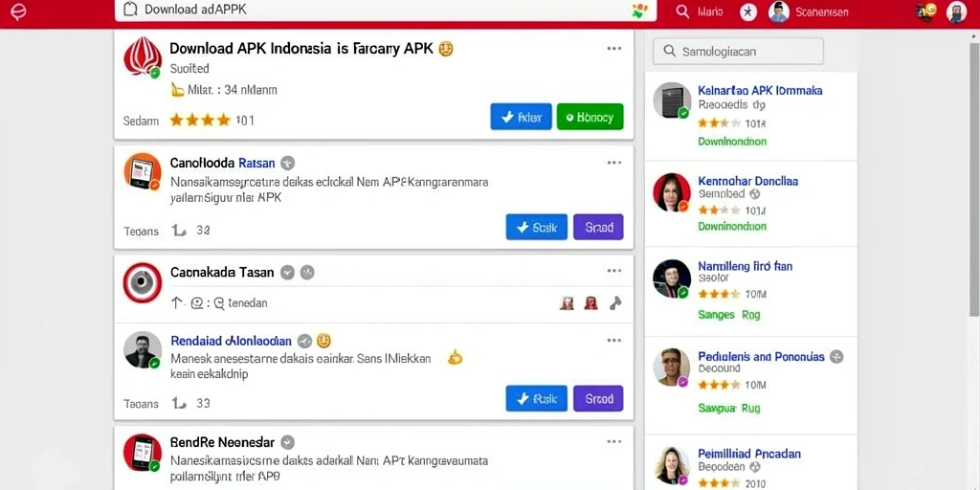The width and height of the screenshot is (980, 490).
Task: Click the grey badge after 'Pediulenis and Ponondas'
Action: [x=836, y=357]
